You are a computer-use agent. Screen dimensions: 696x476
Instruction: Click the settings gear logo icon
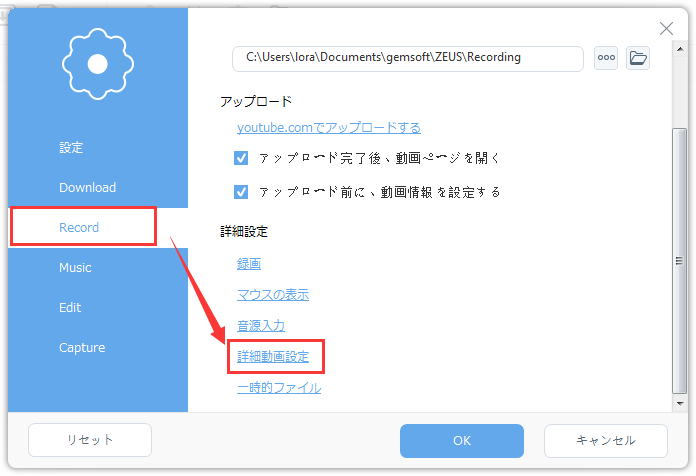97,63
